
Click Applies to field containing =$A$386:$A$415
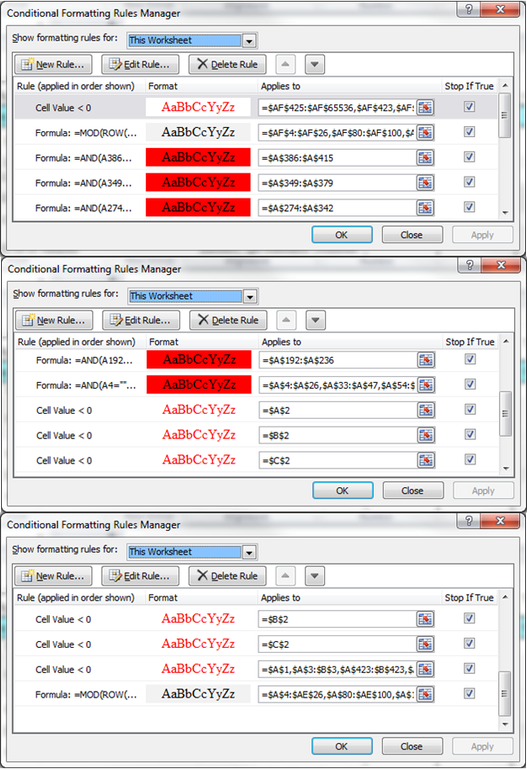coord(337,158)
